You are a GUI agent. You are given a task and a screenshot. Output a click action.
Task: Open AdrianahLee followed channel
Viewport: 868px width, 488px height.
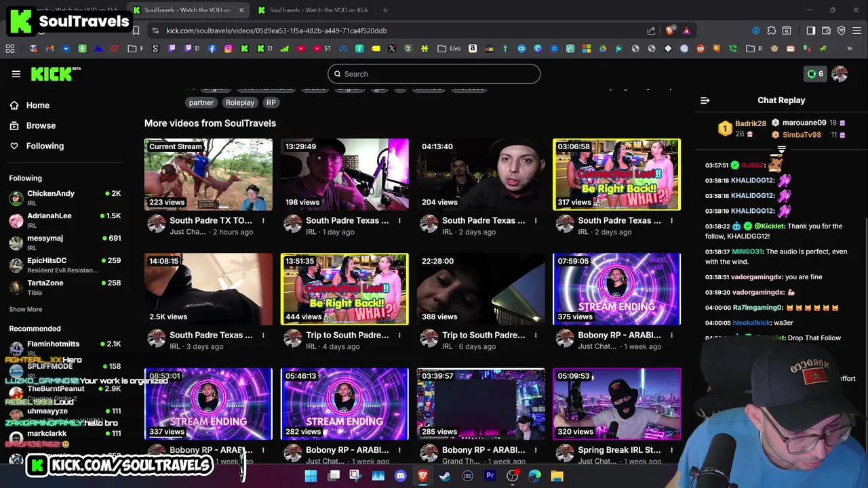pyautogui.click(x=64, y=220)
